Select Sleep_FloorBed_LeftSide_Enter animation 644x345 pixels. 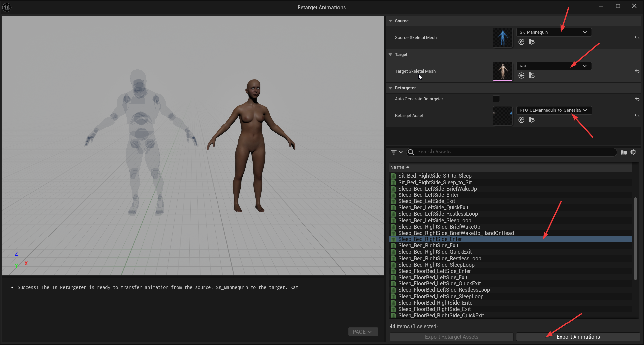coord(510,271)
